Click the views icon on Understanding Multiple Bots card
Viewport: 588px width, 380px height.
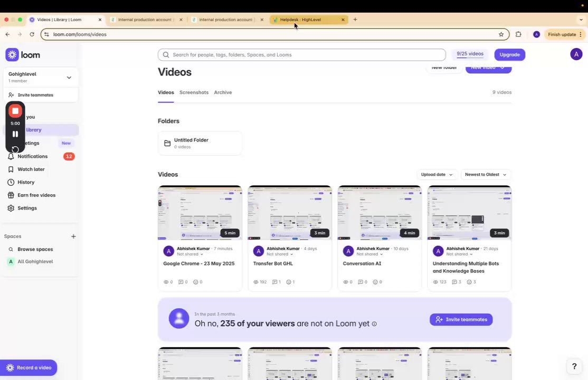[435, 282]
